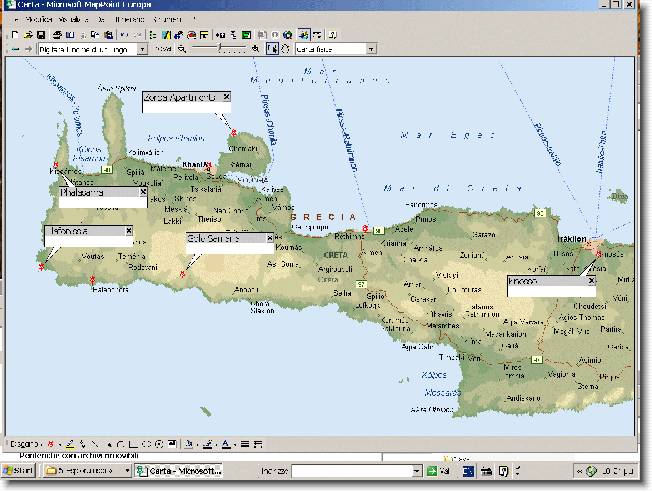Image resolution: width=652 pixels, height=492 pixels.
Task: Click the Carta - Microsoft taskbar button
Action: (179, 471)
